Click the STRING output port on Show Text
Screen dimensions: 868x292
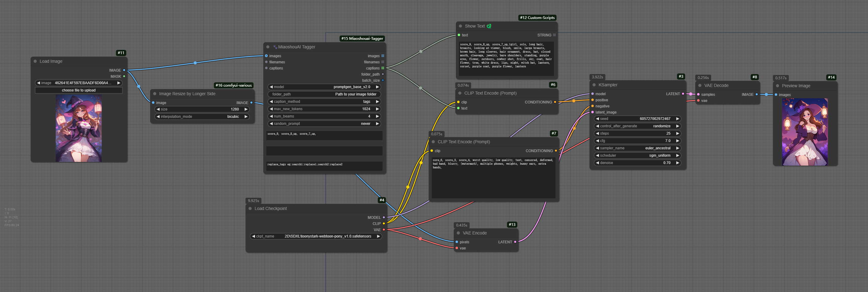click(x=554, y=35)
